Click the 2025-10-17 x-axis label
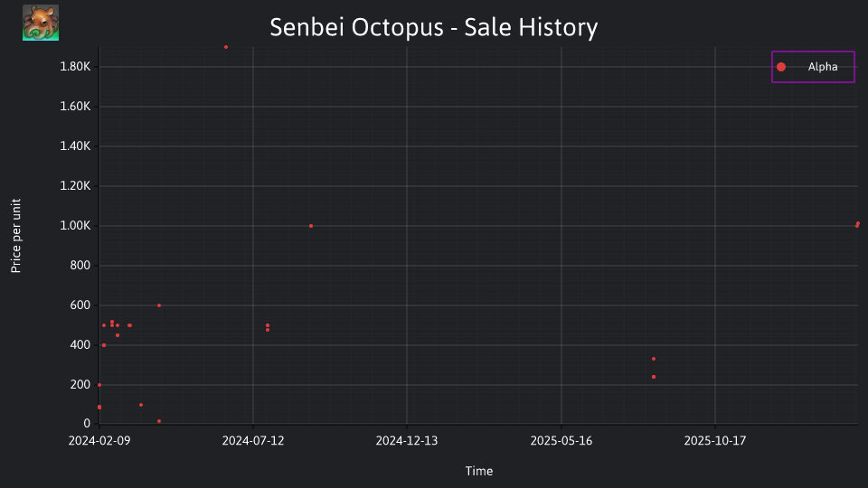This screenshot has height=488, width=868. point(715,441)
